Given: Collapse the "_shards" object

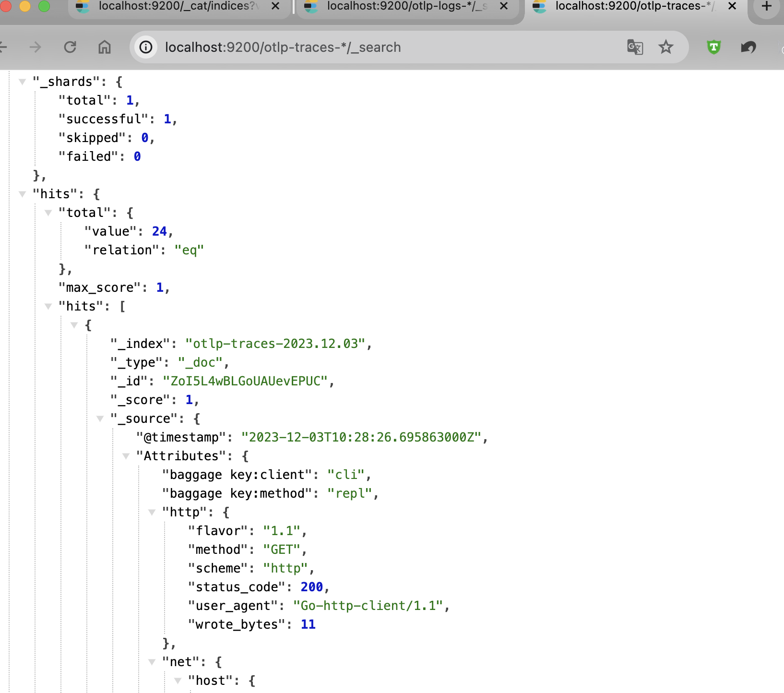Looking at the screenshot, I should tap(22, 82).
